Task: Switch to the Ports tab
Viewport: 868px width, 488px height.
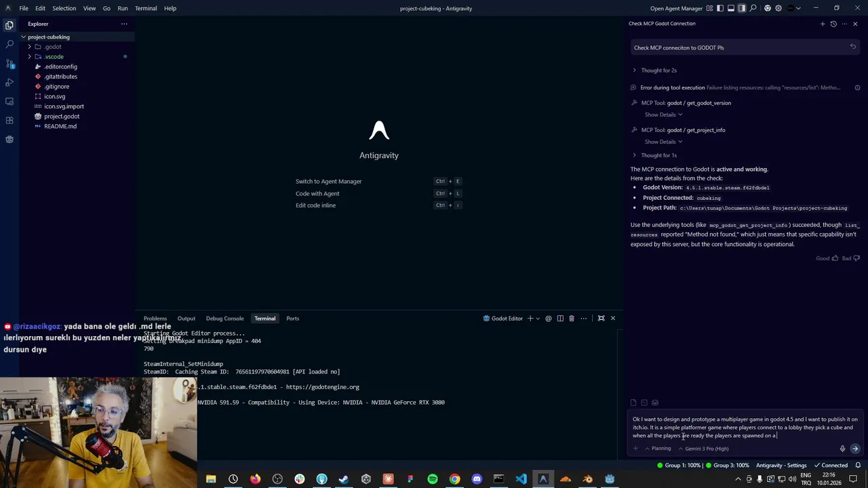Action: point(292,319)
